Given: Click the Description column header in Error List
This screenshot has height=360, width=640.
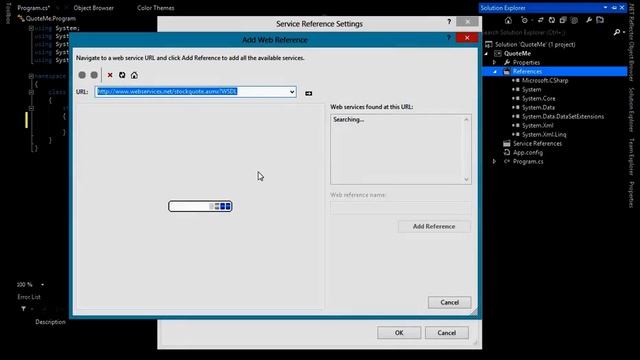Looking at the screenshot, I should click(x=50, y=322).
